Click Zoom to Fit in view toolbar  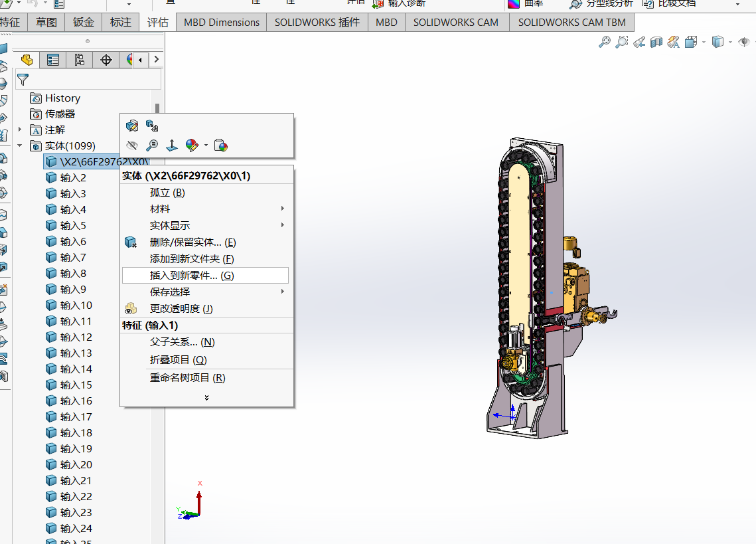point(604,42)
